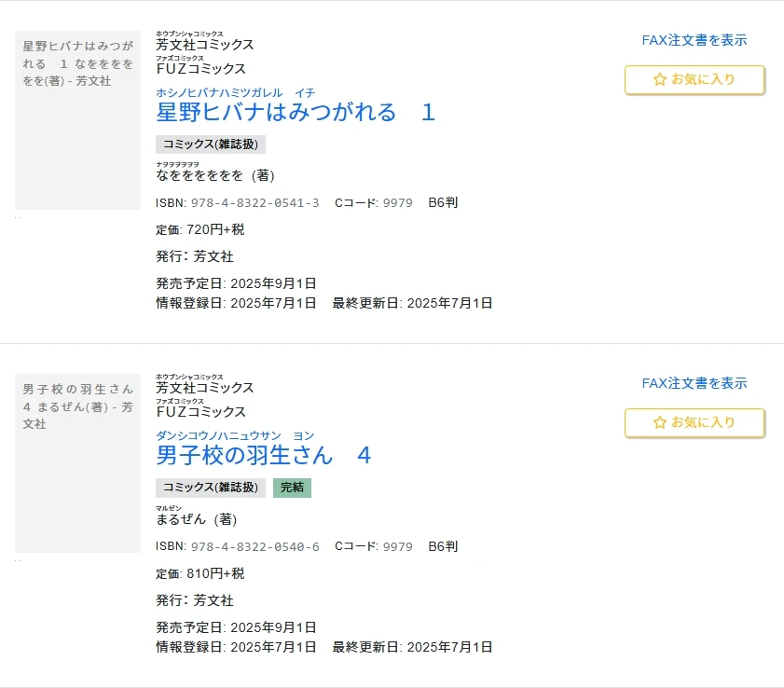Favorite 星野ヒバナはみつがれる 1 via お気に入り button
The width and height of the screenshot is (784, 688).
(x=695, y=79)
